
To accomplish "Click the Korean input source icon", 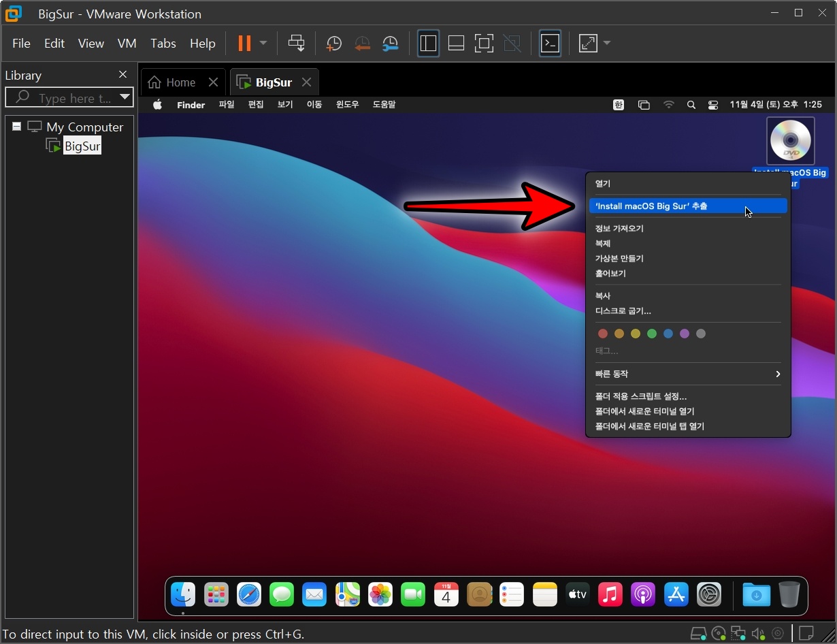I will (619, 105).
